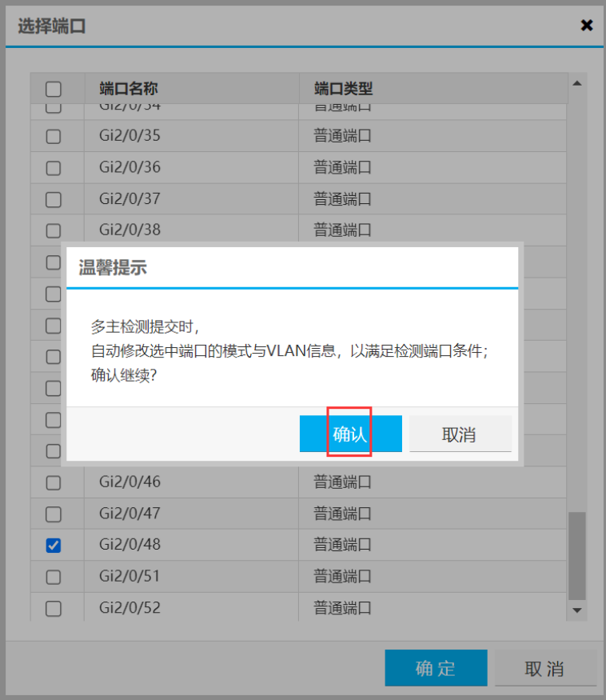Screen dimensions: 606x700
Task: Click the 确认继续? message text
Action: click(x=124, y=375)
